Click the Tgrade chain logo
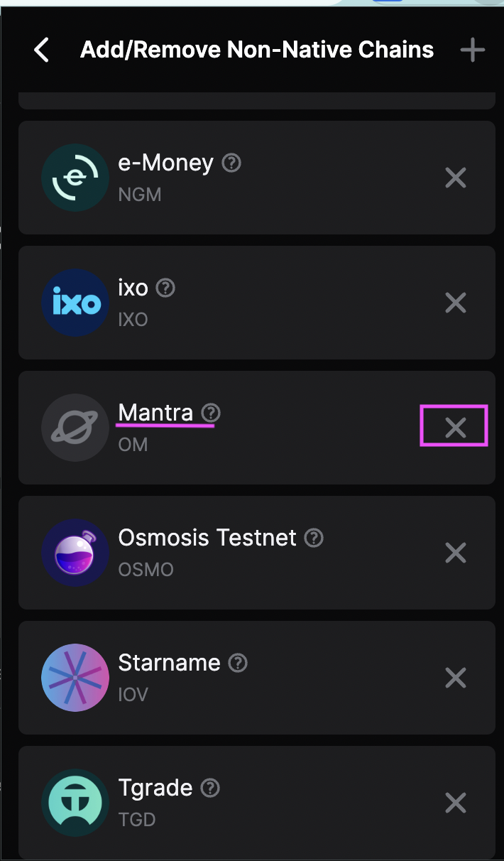The width and height of the screenshot is (504, 861). point(75,803)
